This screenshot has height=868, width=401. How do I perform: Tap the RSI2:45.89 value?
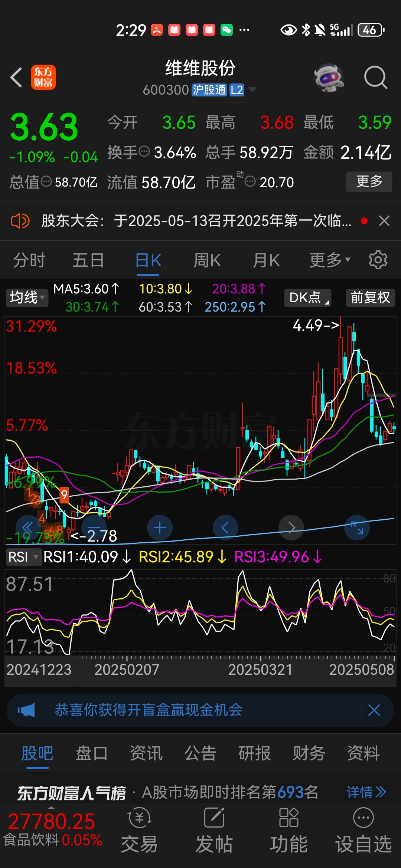(x=183, y=557)
